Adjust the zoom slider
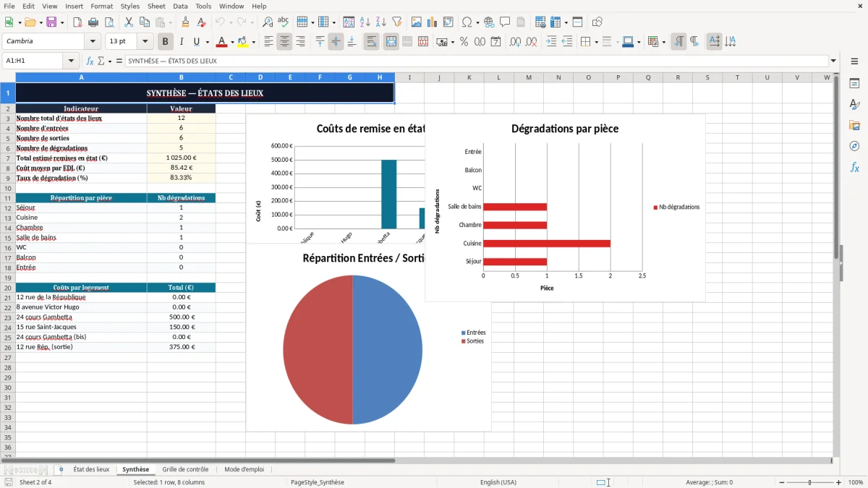This screenshot has width=868, height=488. 809,482
